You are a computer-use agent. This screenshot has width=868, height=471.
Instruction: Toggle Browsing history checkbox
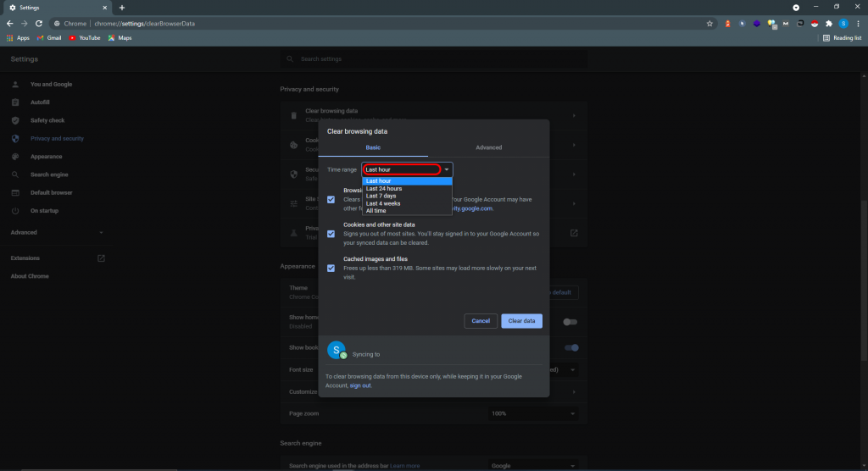click(331, 200)
